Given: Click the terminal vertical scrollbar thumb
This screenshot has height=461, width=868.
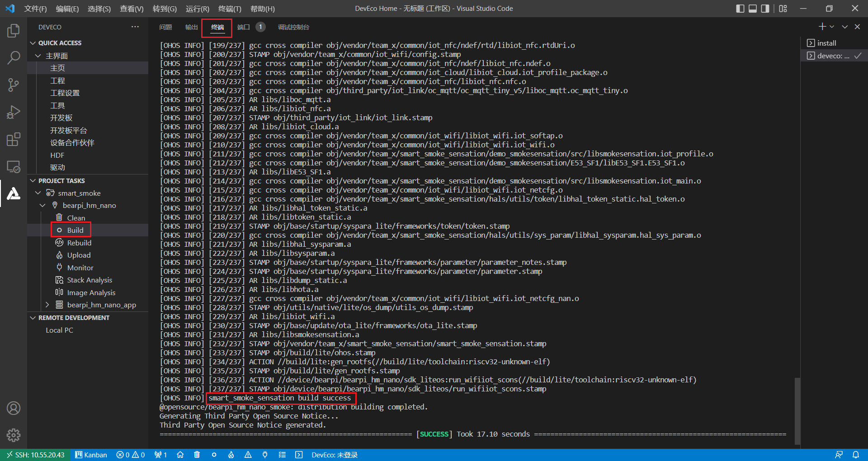Looking at the screenshot, I should [x=797, y=411].
